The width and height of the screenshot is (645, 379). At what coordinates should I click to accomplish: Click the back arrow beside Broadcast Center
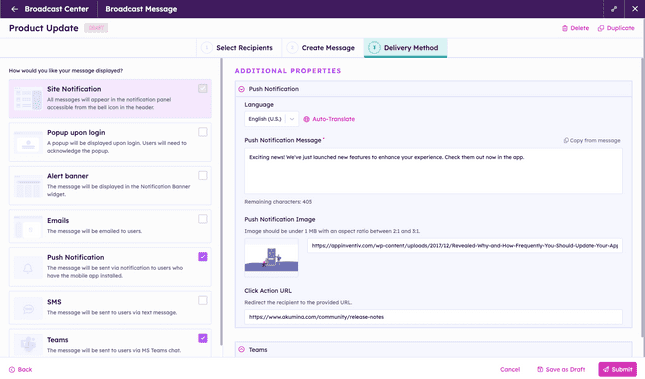pyautogui.click(x=14, y=9)
